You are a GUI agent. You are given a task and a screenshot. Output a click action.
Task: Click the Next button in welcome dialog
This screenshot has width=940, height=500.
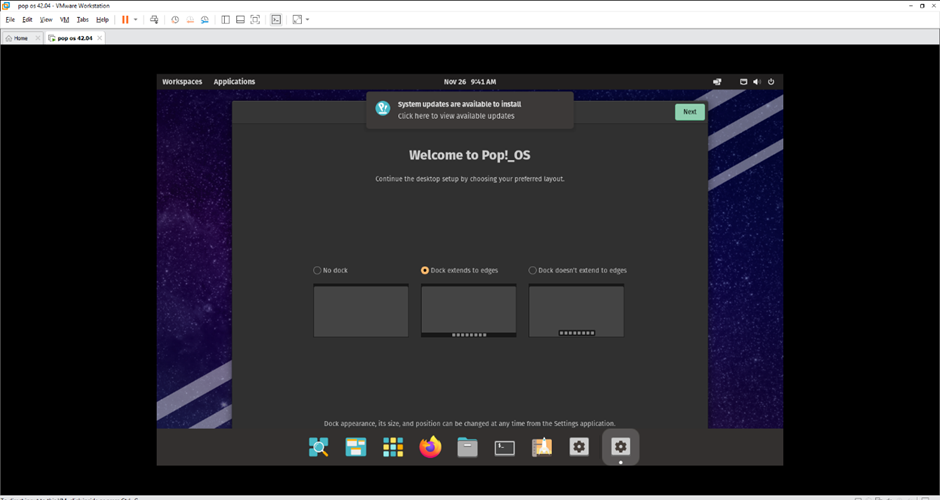(689, 112)
